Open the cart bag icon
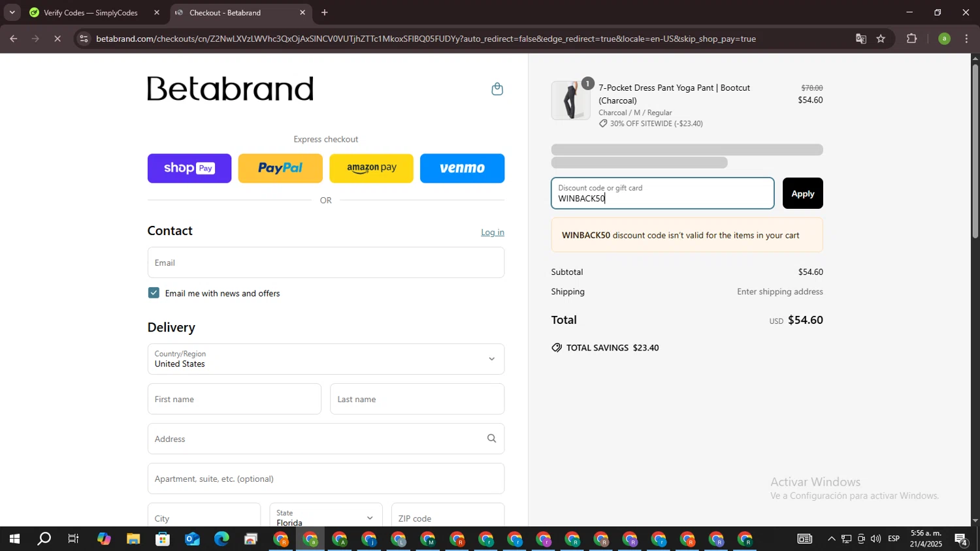Viewport: 980px width, 551px height. [497, 89]
